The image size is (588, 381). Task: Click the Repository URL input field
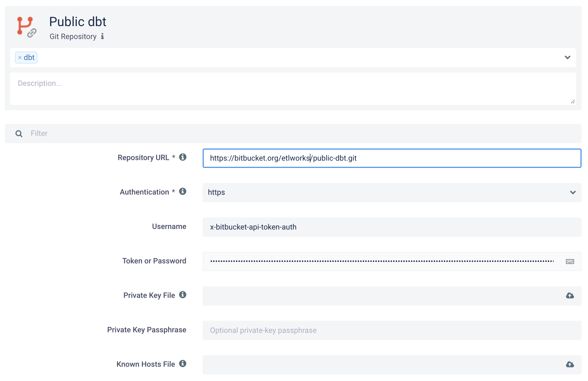pyautogui.click(x=392, y=158)
